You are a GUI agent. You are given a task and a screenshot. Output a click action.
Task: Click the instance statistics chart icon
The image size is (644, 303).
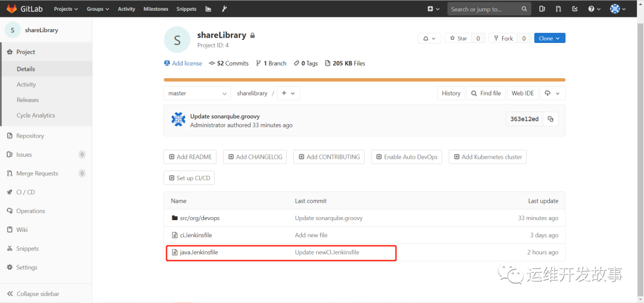[x=208, y=8]
